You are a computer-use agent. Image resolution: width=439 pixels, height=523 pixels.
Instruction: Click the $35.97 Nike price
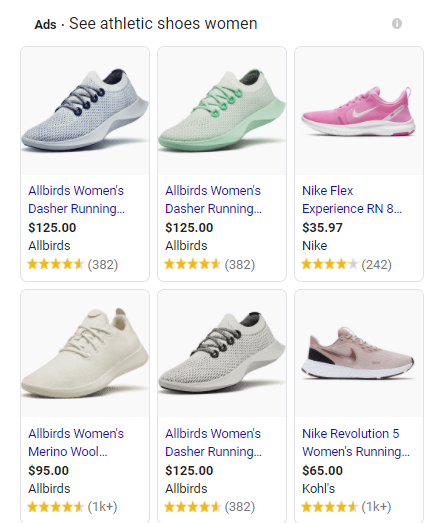coord(322,227)
